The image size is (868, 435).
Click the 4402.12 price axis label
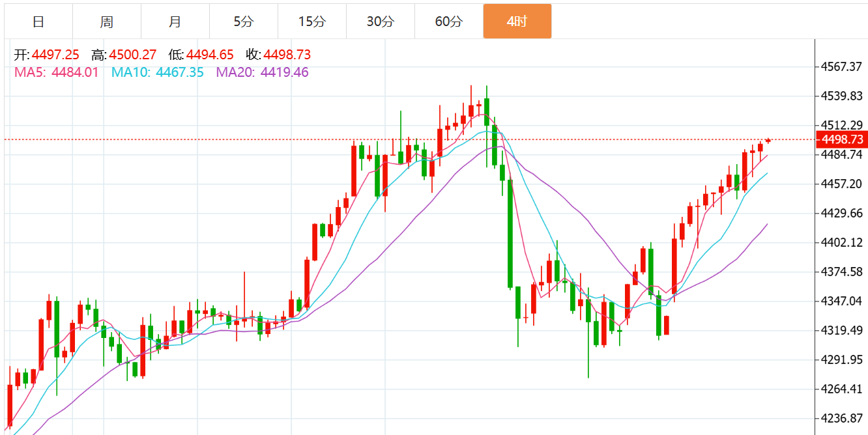pyautogui.click(x=842, y=242)
